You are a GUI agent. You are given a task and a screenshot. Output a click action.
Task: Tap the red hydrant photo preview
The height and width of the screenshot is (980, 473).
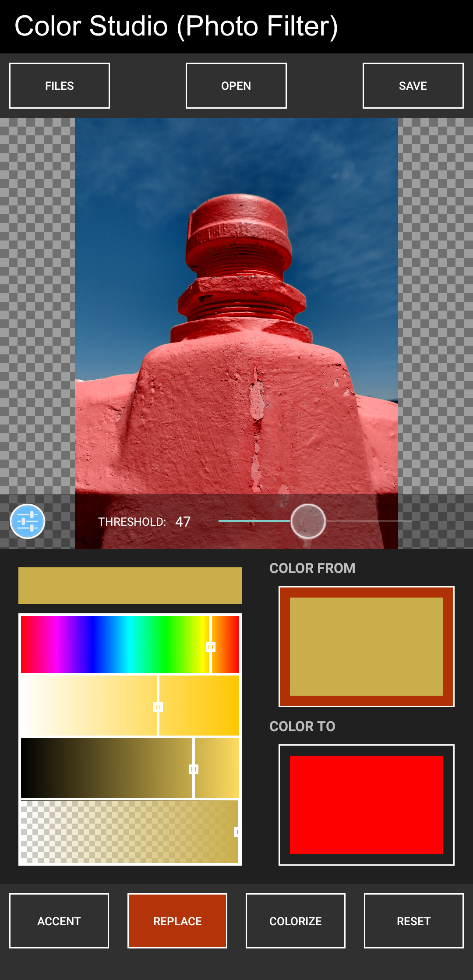point(236,333)
